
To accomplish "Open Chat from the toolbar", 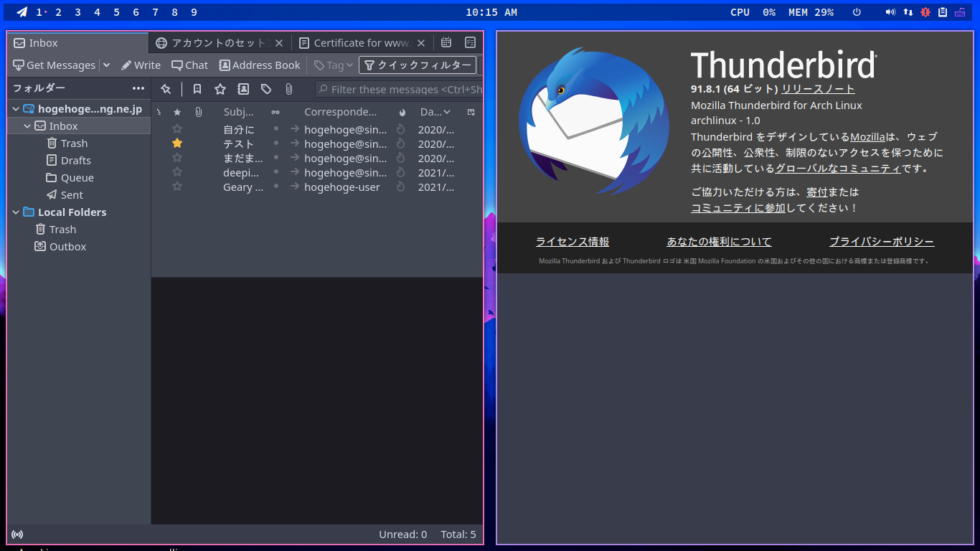I will point(189,65).
